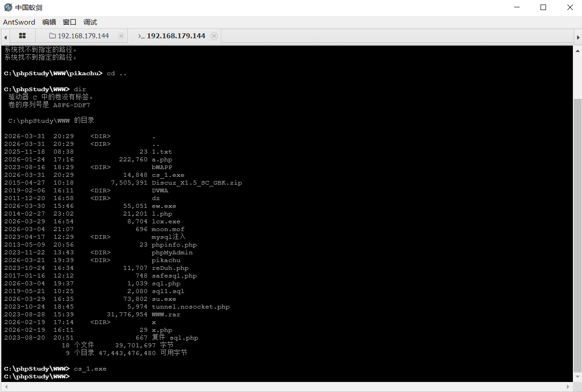
Task: Click the vertical scrollbar down arrow
Action: (x=577, y=378)
